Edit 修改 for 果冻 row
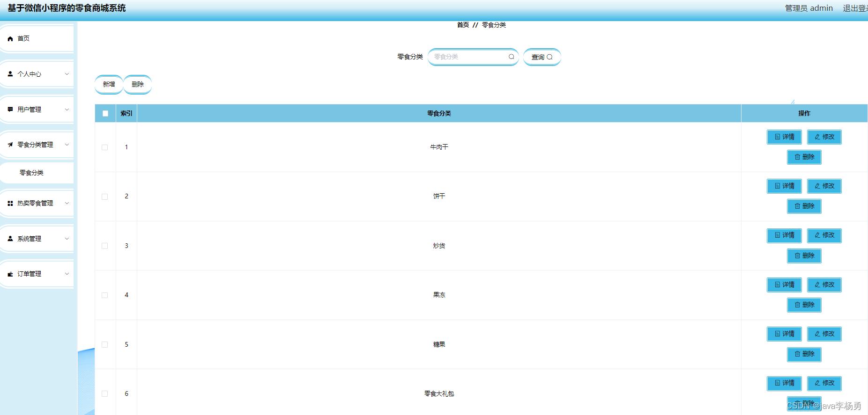The image size is (868, 415). click(824, 285)
